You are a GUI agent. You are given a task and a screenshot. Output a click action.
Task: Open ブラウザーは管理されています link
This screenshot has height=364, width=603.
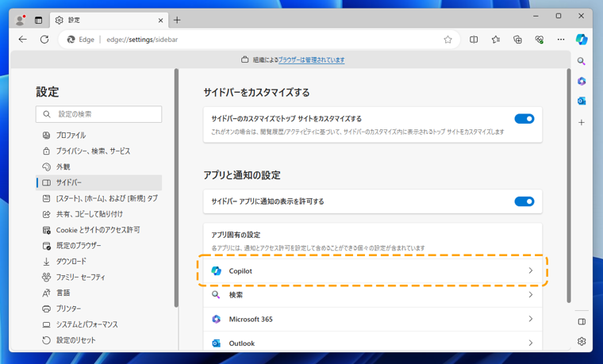point(312,60)
